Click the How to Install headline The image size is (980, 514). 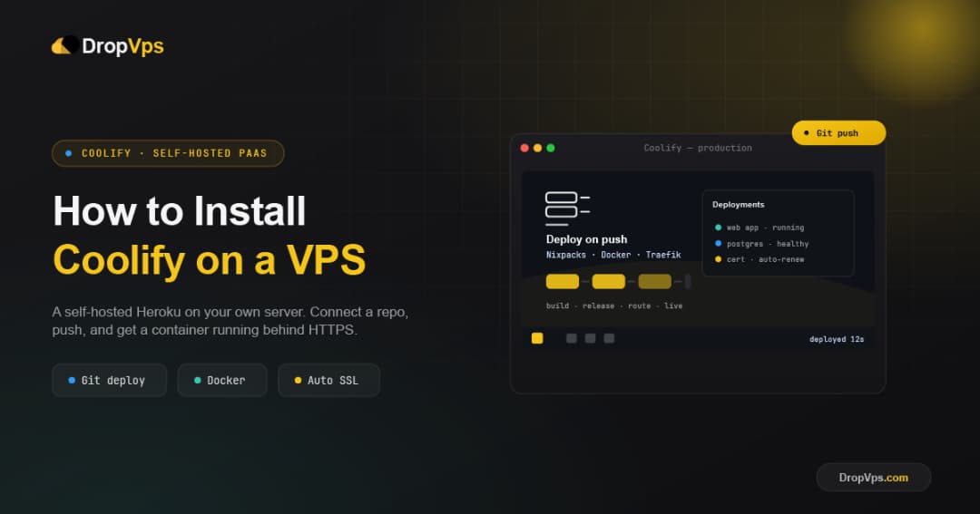pyautogui.click(x=180, y=211)
